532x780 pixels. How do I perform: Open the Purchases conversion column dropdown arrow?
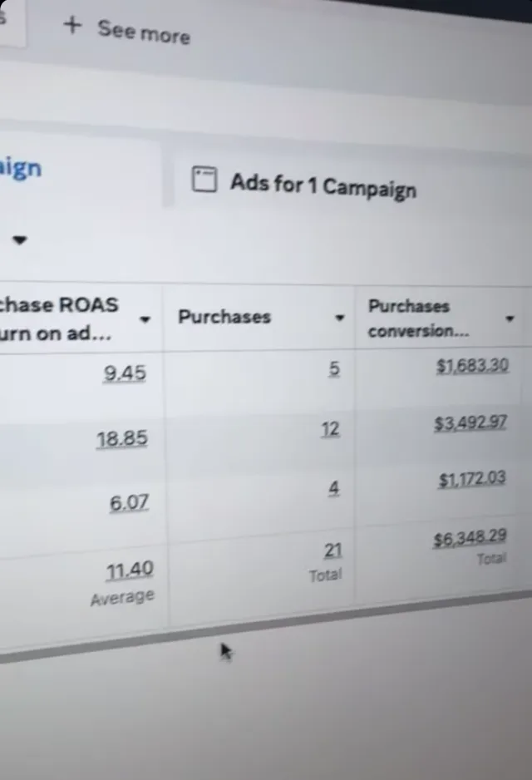[510, 318]
